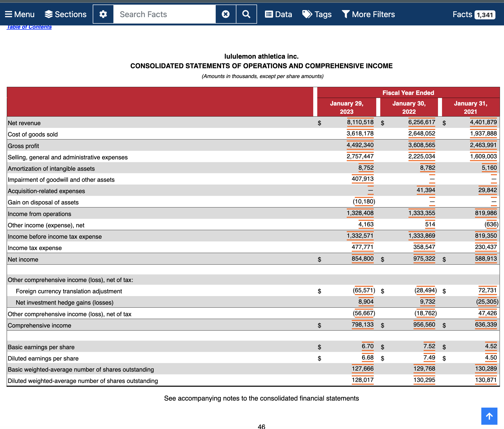The image size is (504, 429).
Task: Click the search settings gear icon
Action: [103, 14]
